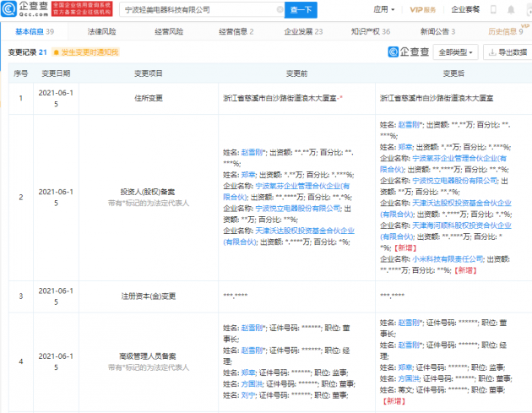Image resolution: width=532 pixels, height=413 pixels.
Task: Open 天津沃达股权投资基金合伙企业 link in before column
Action: tap(289, 236)
